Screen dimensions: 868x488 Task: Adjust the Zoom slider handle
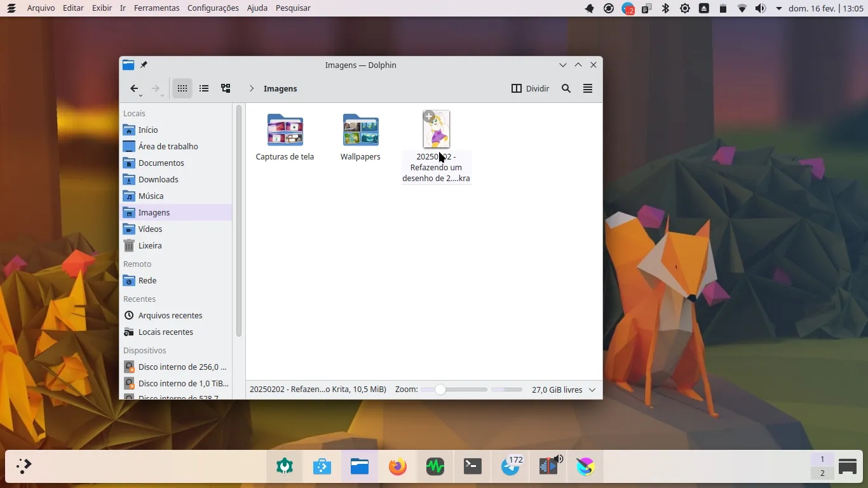(440, 390)
